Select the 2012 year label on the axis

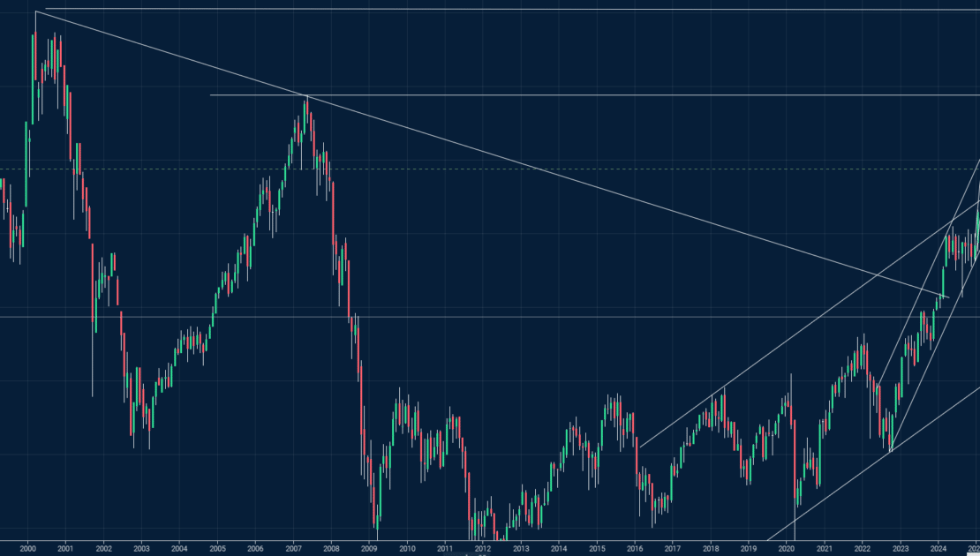point(483,548)
